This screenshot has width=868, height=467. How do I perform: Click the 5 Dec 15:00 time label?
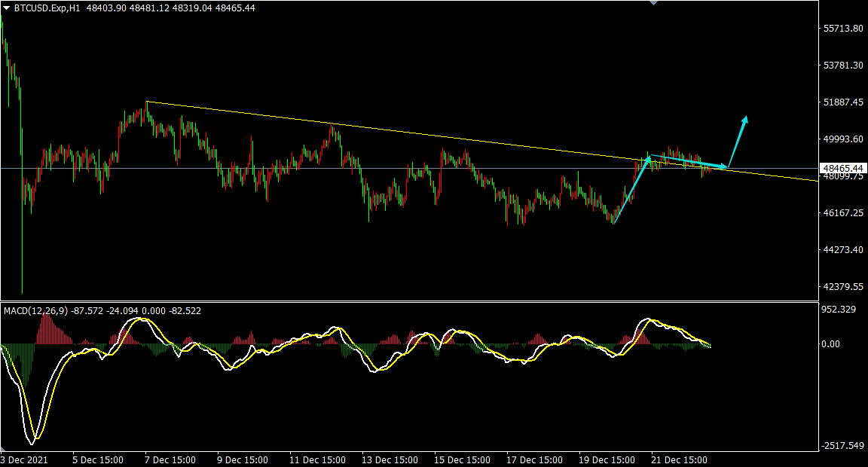[x=98, y=460]
